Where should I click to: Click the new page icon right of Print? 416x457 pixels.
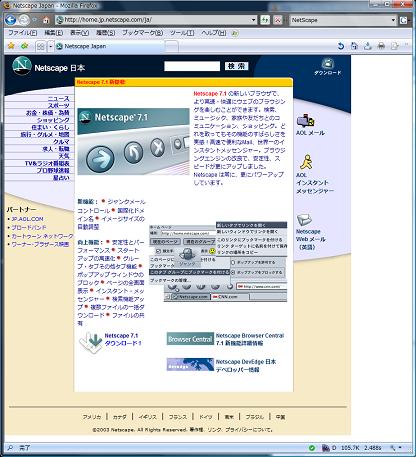(395, 46)
